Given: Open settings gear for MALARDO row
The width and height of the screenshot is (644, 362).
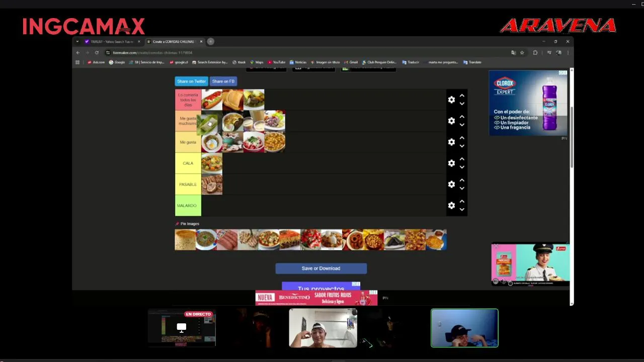Looking at the screenshot, I should coord(451,205).
